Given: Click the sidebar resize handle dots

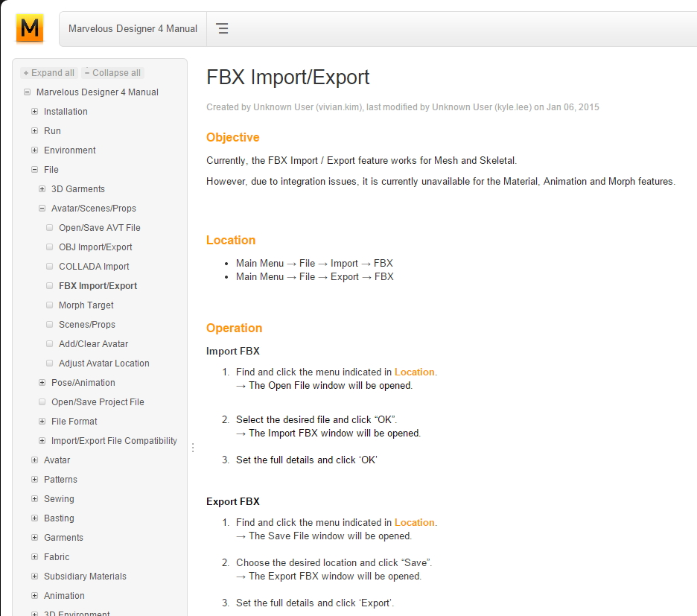Looking at the screenshot, I should (193, 448).
